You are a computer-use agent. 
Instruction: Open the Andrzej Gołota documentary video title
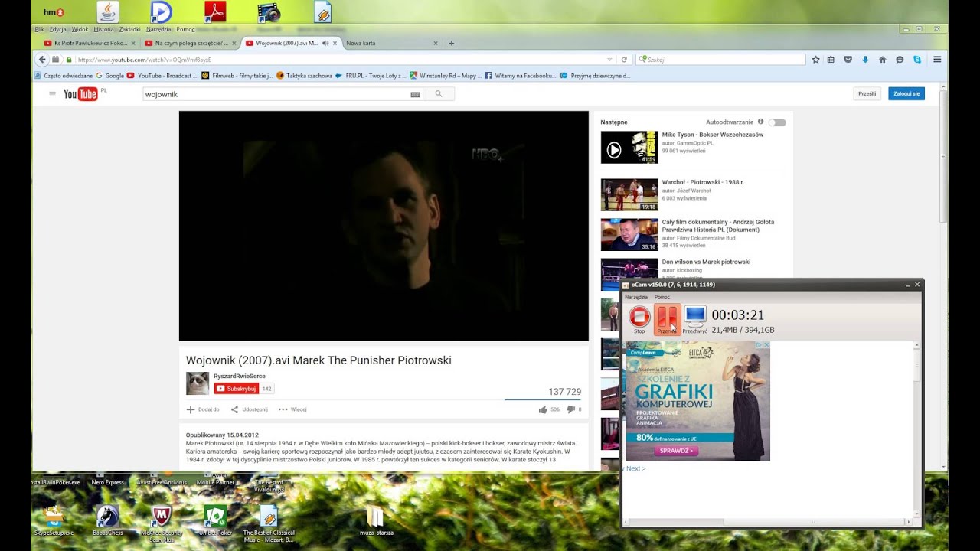click(718, 226)
